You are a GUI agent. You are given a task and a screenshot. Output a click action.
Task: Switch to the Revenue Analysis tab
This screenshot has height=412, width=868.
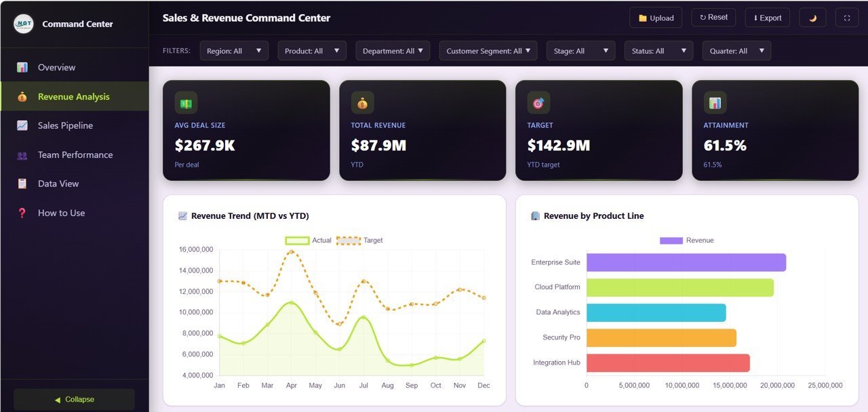pyautogui.click(x=74, y=96)
